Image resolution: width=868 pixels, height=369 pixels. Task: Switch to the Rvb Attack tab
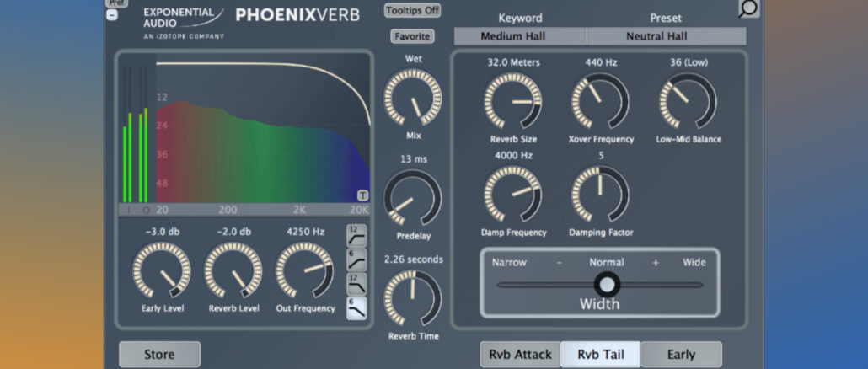tap(520, 355)
